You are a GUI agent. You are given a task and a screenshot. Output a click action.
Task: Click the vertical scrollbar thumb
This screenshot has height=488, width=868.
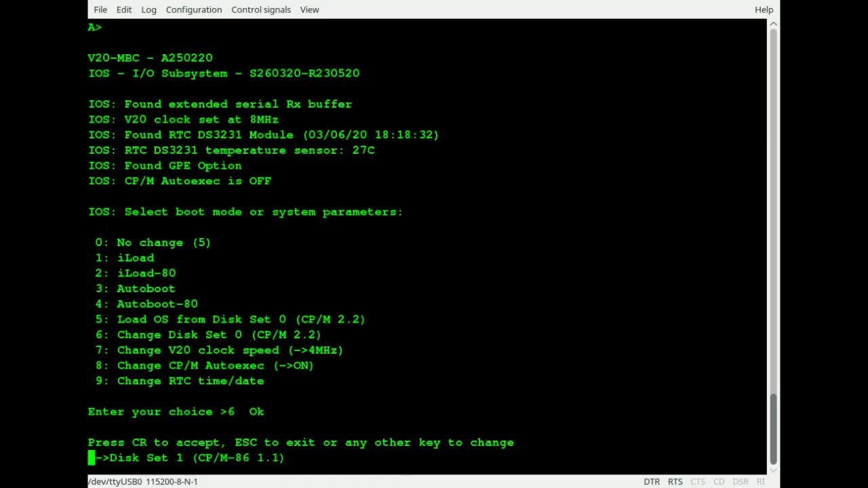click(774, 428)
